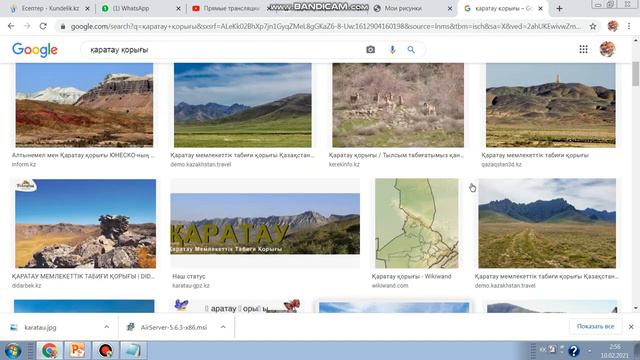This screenshot has width=640, height=360.
Task: Click the taskbar clock date
Action: (x=615, y=351)
